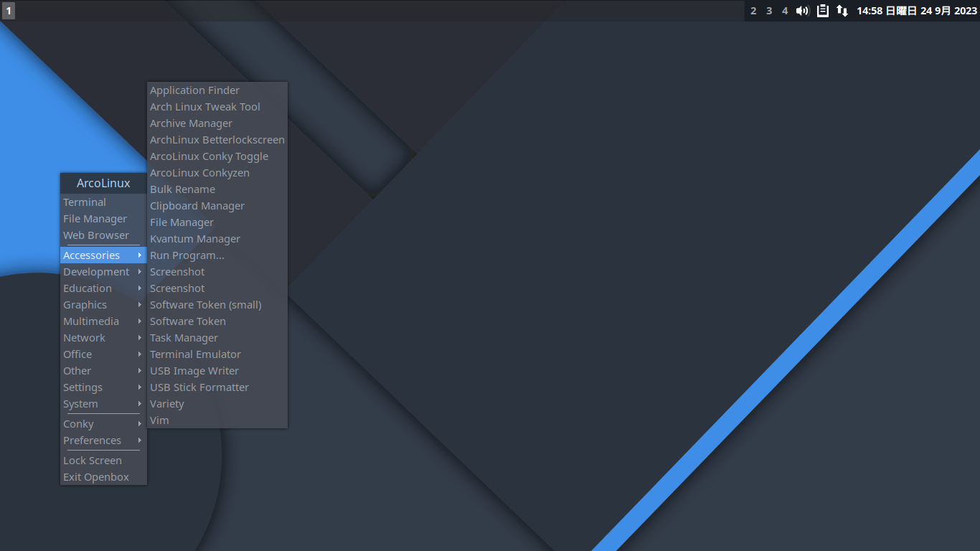Launch Web Browser from the ArcoLinux menu
Image resolution: width=980 pixels, height=551 pixels.
[x=103, y=235]
